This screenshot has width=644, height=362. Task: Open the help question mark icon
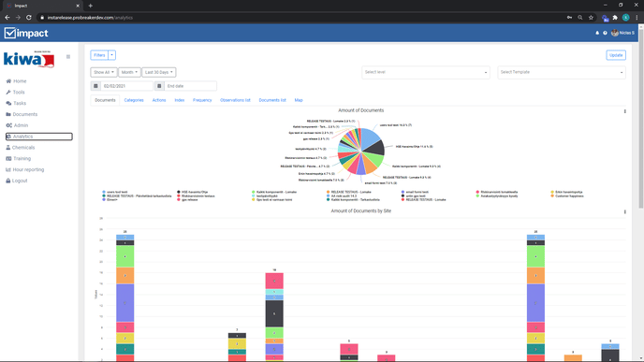click(605, 33)
